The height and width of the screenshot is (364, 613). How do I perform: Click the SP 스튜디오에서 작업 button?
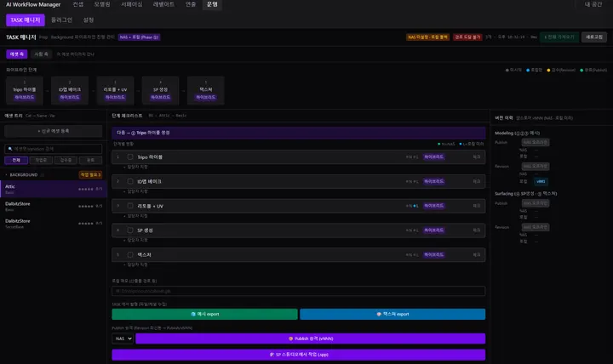tap(298, 355)
